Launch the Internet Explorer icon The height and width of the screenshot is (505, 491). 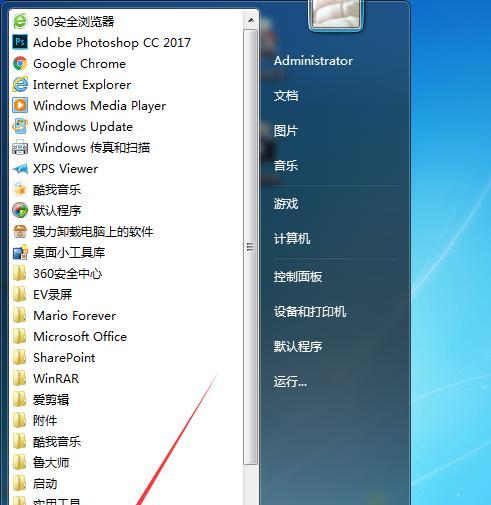[20, 84]
